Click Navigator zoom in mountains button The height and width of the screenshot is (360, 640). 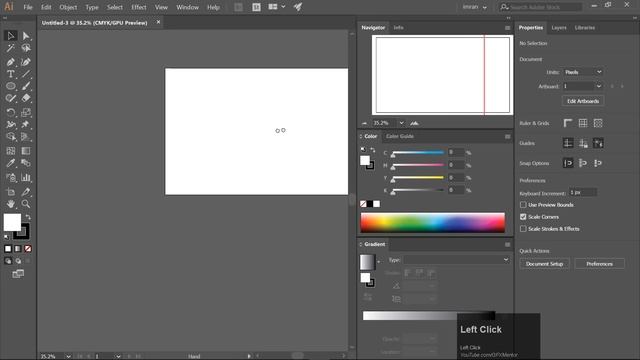coord(414,123)
